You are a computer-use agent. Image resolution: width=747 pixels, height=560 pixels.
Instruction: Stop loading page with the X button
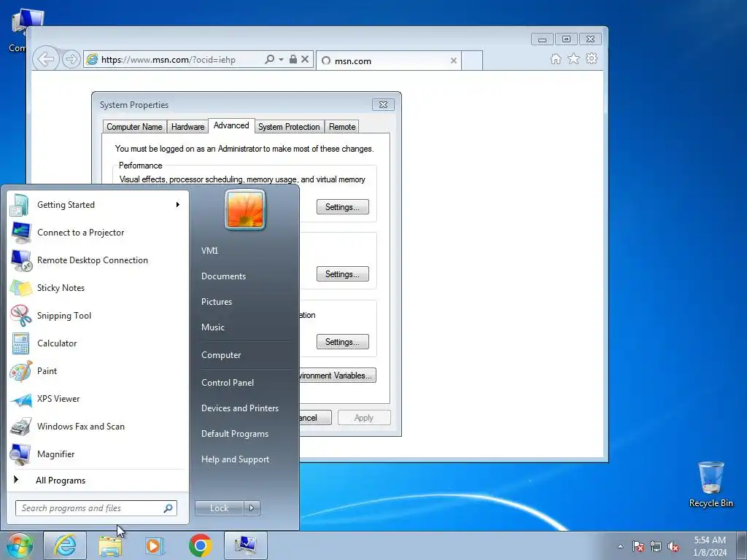pos(306,60)
